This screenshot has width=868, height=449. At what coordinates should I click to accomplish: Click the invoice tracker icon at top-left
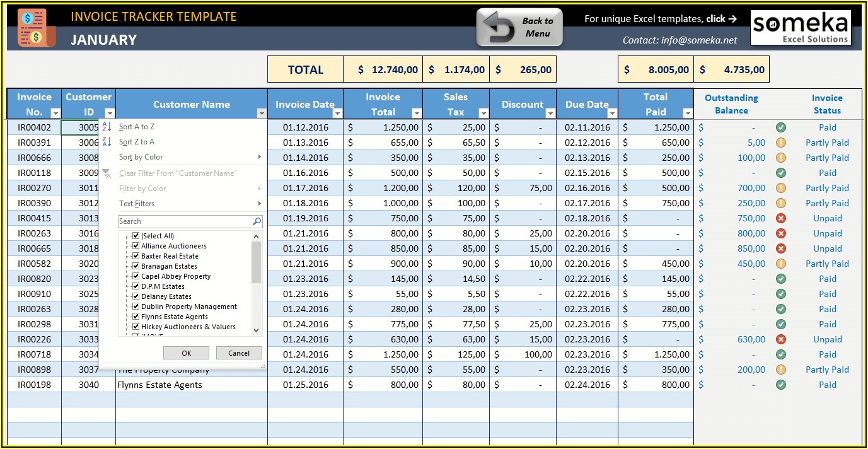36,28
